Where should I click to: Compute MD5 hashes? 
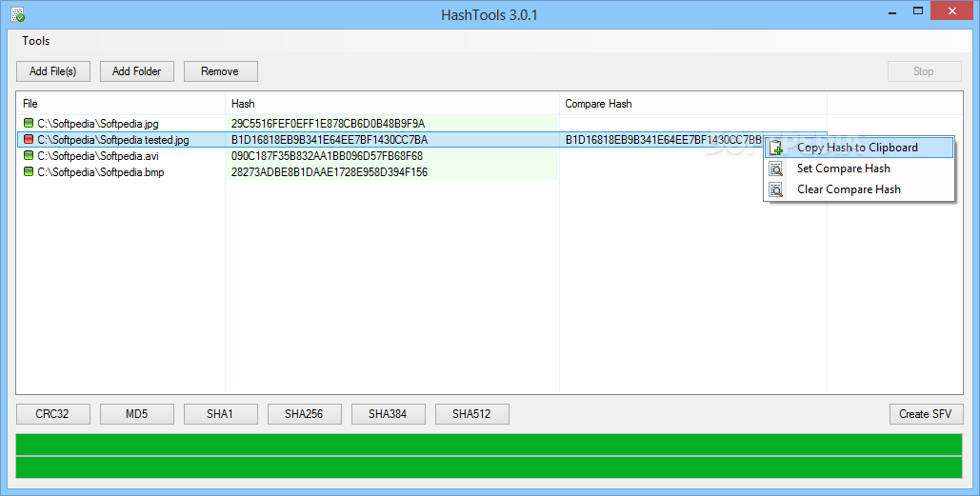(137, 413)
